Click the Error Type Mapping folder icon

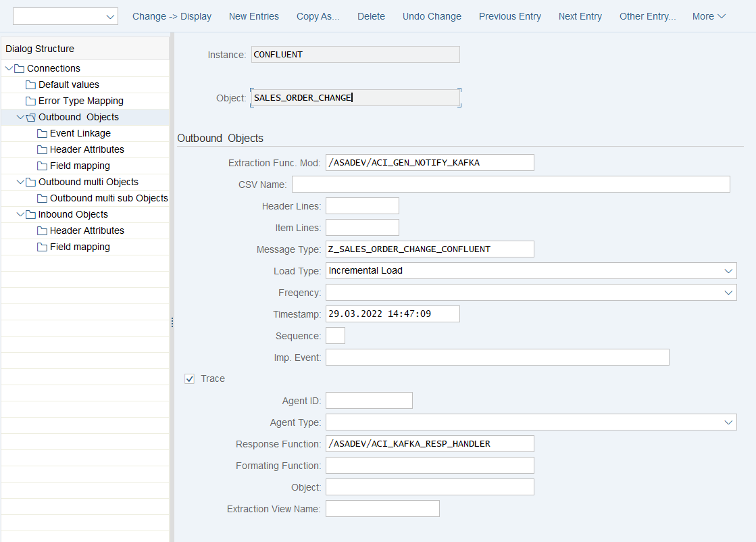pos(31,101)
